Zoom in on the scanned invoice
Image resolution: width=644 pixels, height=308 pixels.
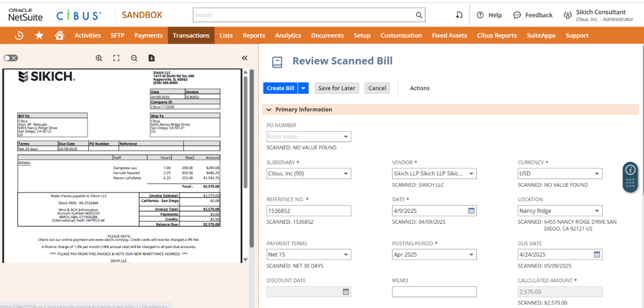coord(99,58)
